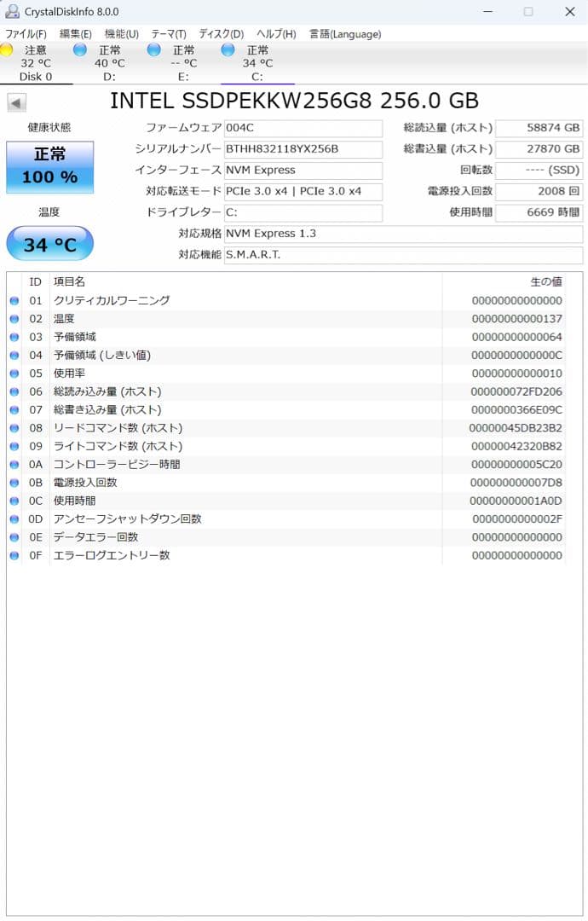Click the drive title INTEL SSDPEKKW256G8 256.0 GB
The height and width of the screenshot is (921, 588).
295,101
